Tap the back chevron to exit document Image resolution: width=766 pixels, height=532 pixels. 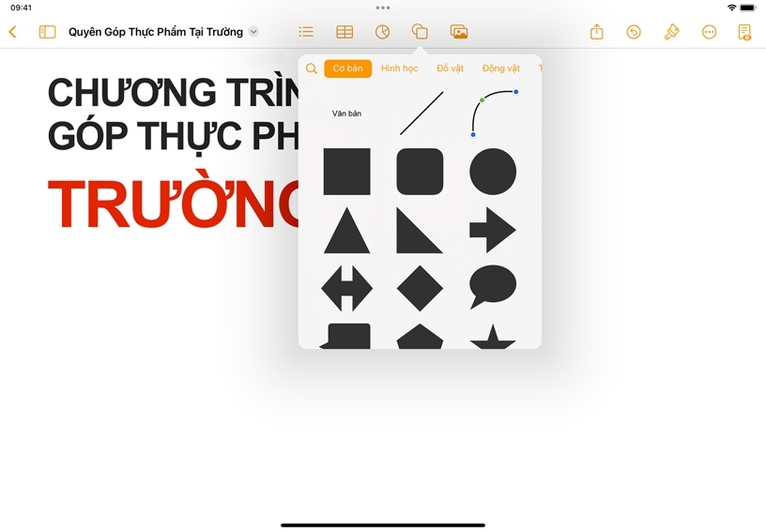pos(12,32)
